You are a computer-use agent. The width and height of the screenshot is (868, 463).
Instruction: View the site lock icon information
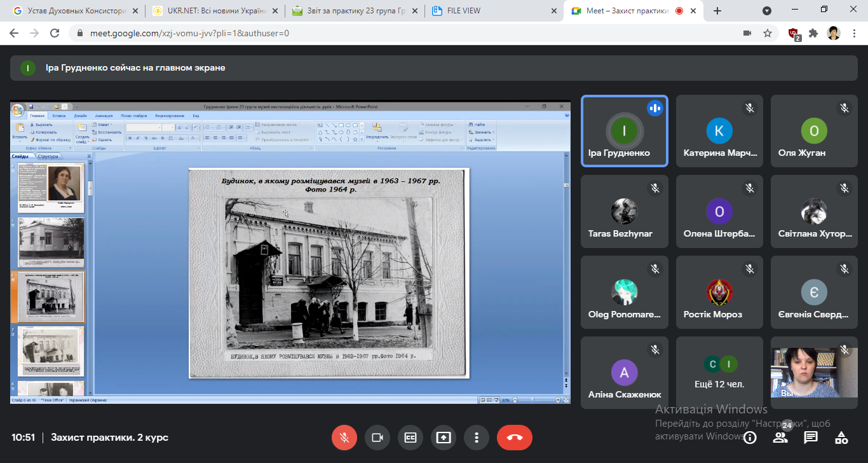point(80,33)
